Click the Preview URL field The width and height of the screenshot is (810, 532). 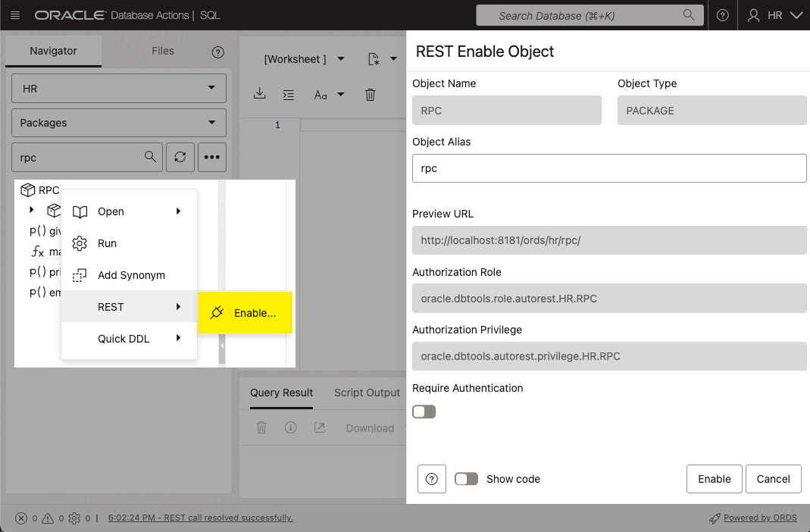click(x=609, y=240)
